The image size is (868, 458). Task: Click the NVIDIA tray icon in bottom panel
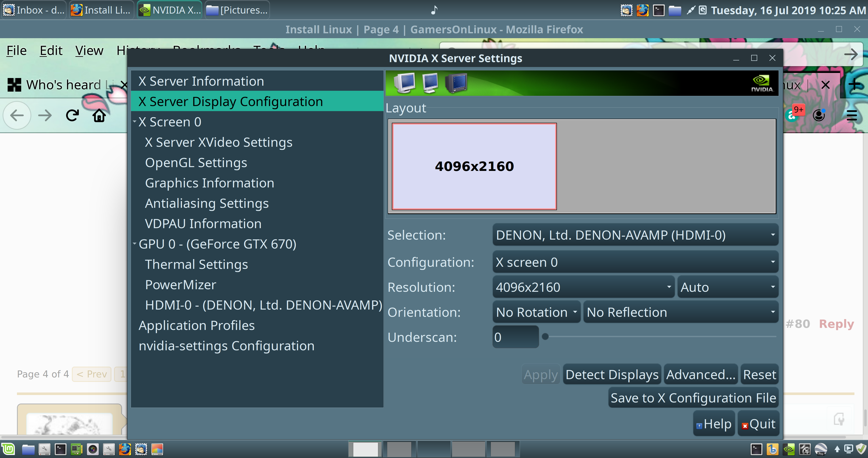click(789, 449)
